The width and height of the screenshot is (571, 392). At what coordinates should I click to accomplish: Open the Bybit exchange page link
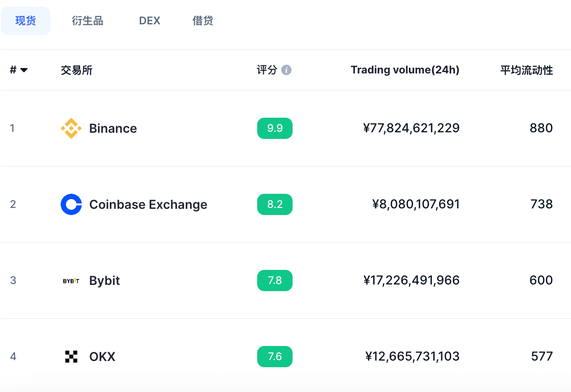coord(104,281)
